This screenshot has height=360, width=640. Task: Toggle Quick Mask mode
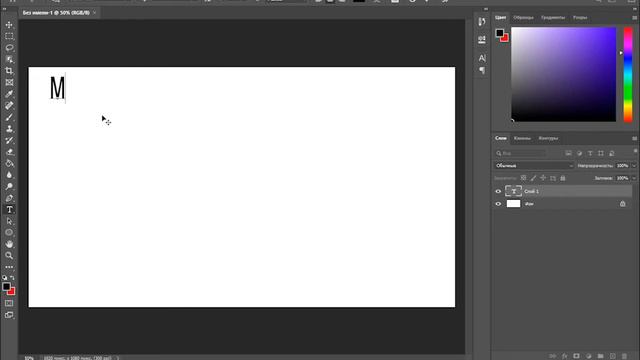9,303
